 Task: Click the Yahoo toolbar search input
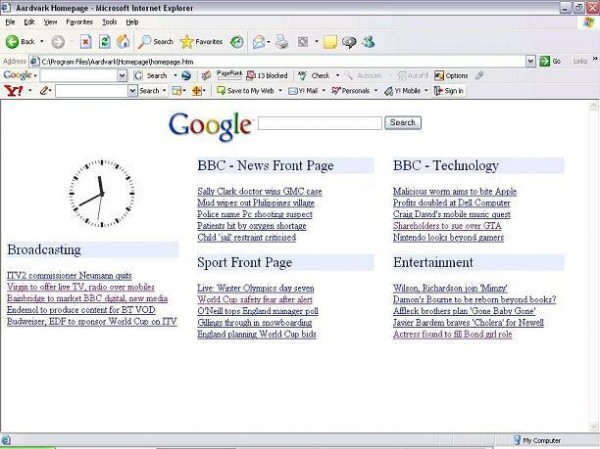coord(91,91)
